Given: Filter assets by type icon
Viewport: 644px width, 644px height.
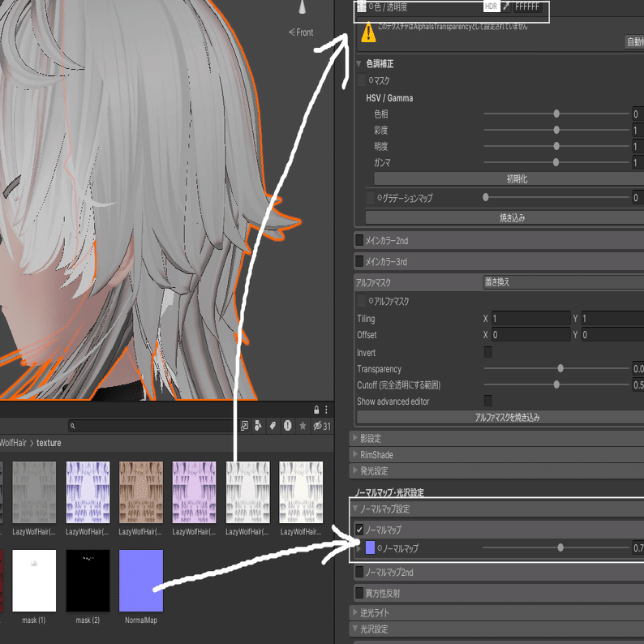Looking at the screenshot, I should 259,426.
